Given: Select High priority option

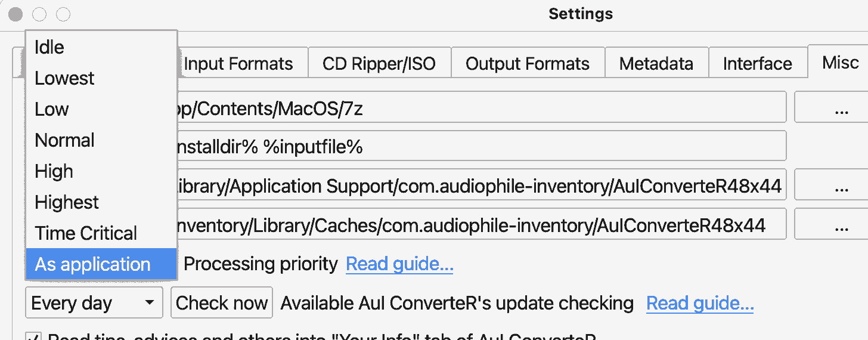Looking at the screenshot, I should pos(101,171).
